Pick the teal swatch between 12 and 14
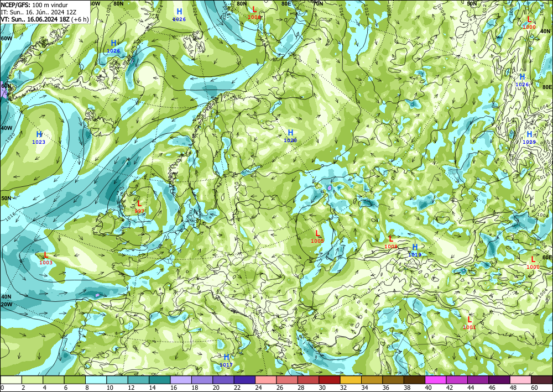The width and height of the screenshot is (553, 392). [x=138, y=380]
